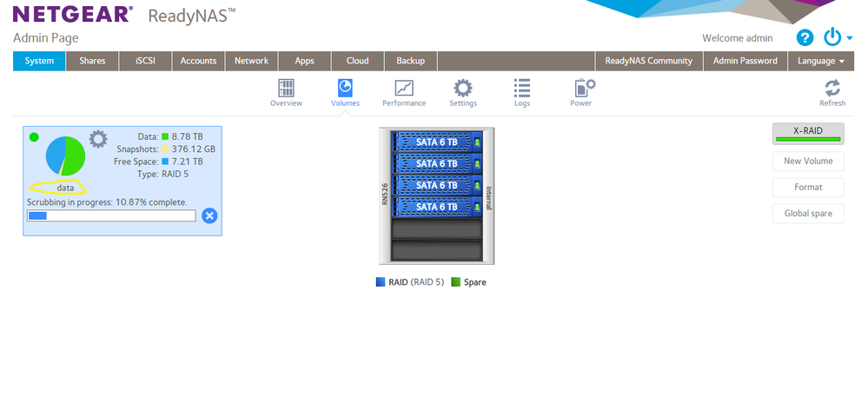Open the Network tab
The height and width of the screenshot is (417, 868).
coord(251,61)
